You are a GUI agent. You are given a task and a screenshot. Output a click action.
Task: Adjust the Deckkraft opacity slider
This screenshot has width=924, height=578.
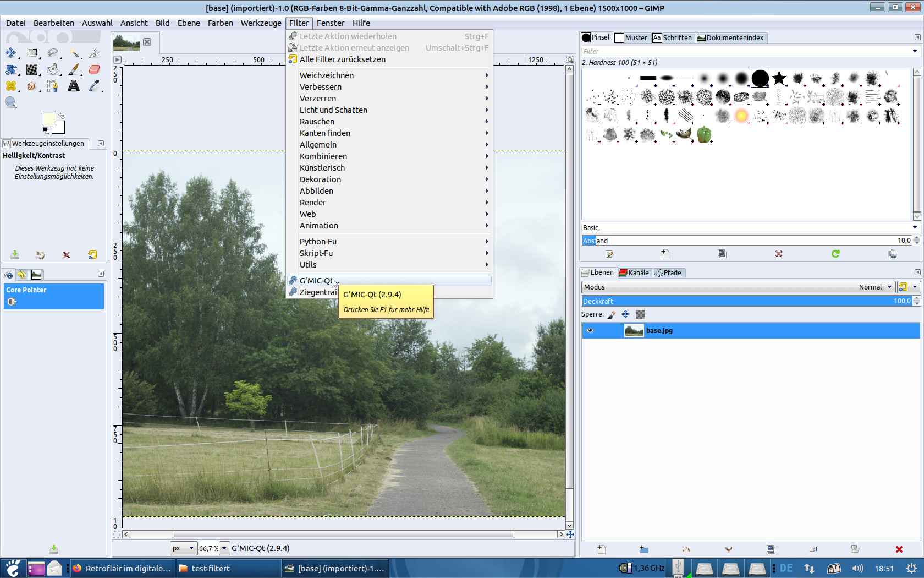[747, 301]
